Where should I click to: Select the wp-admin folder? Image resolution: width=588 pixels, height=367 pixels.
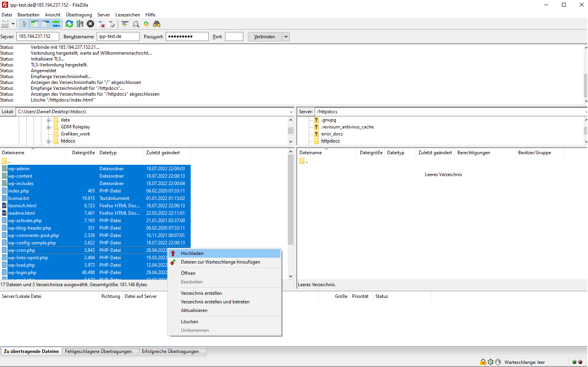96,169
